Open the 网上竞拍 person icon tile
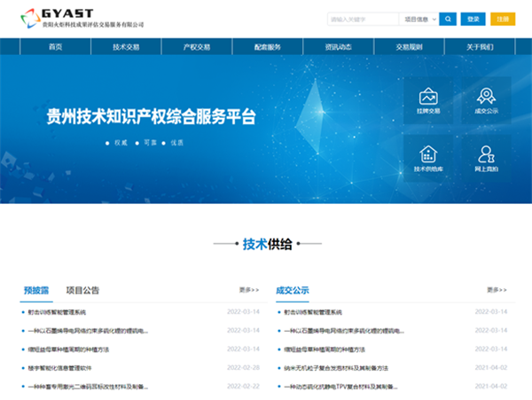 coord(486,157)
